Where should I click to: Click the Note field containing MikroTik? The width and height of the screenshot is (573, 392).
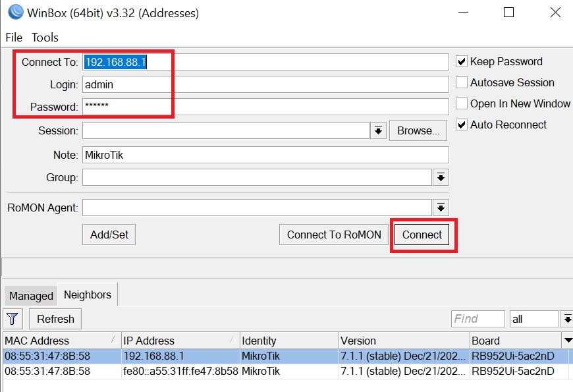pyautogui.click(x=265, y=155)
